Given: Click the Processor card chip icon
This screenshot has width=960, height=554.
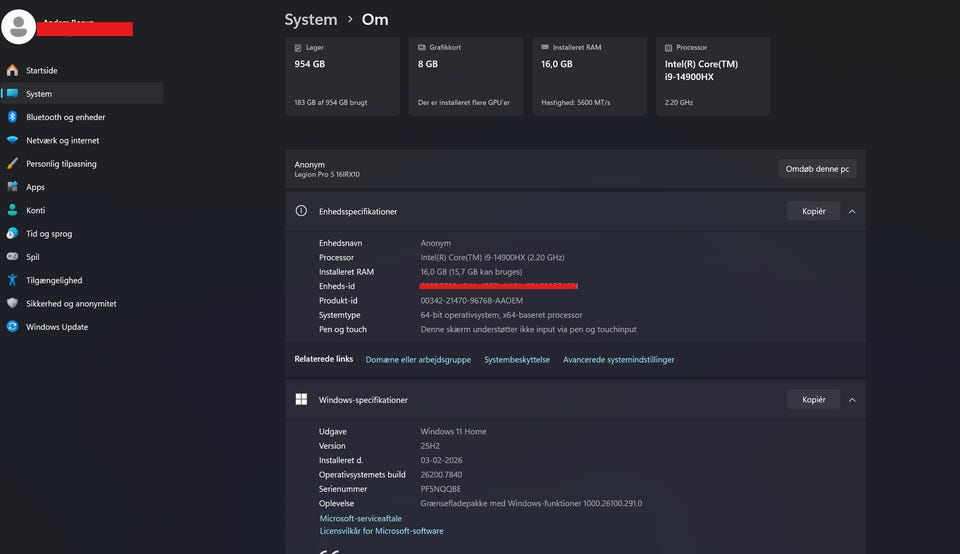Looking at the screenshot, I should click(669, 48).
